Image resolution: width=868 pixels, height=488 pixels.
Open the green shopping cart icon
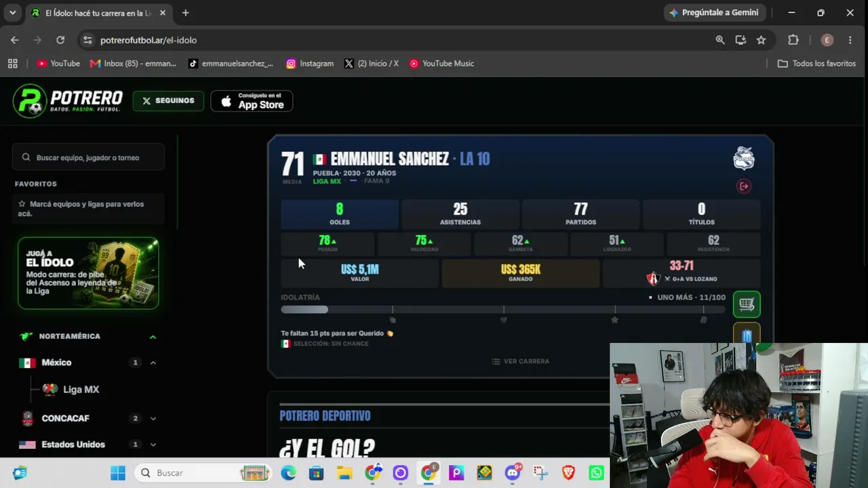(747, 304)
